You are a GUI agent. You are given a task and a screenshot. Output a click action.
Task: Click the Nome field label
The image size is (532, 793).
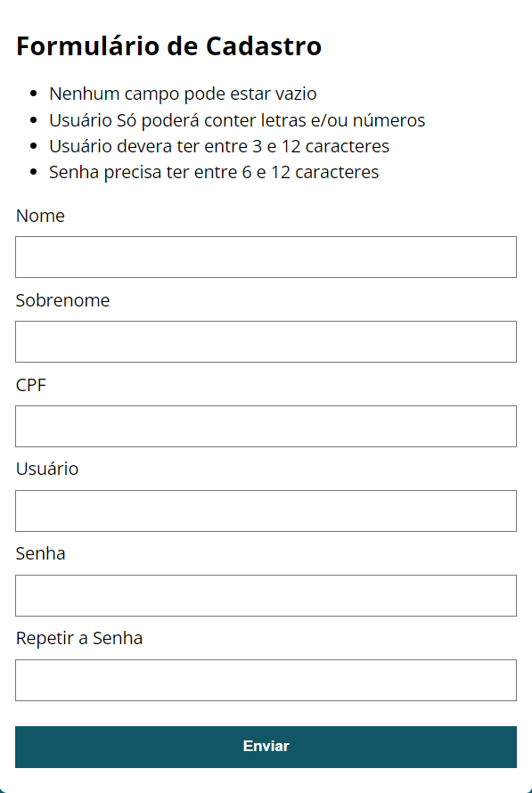(39, 216)
